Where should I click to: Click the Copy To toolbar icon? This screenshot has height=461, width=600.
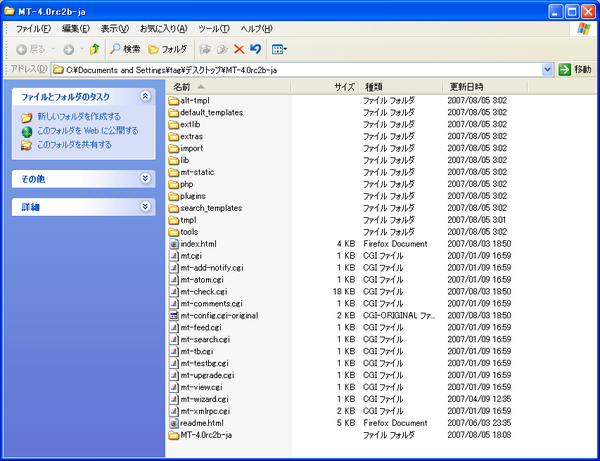click(222, 49)
